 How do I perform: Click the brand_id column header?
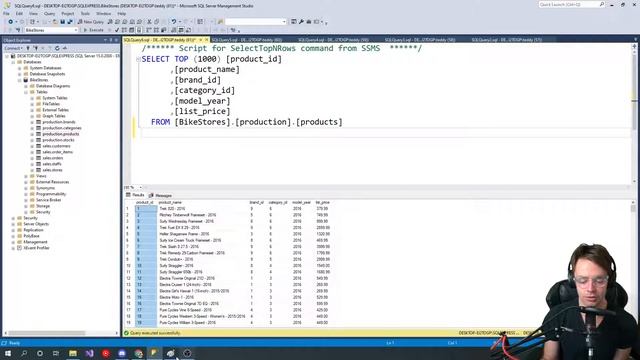pyautogui.click(x=256, y=202)
